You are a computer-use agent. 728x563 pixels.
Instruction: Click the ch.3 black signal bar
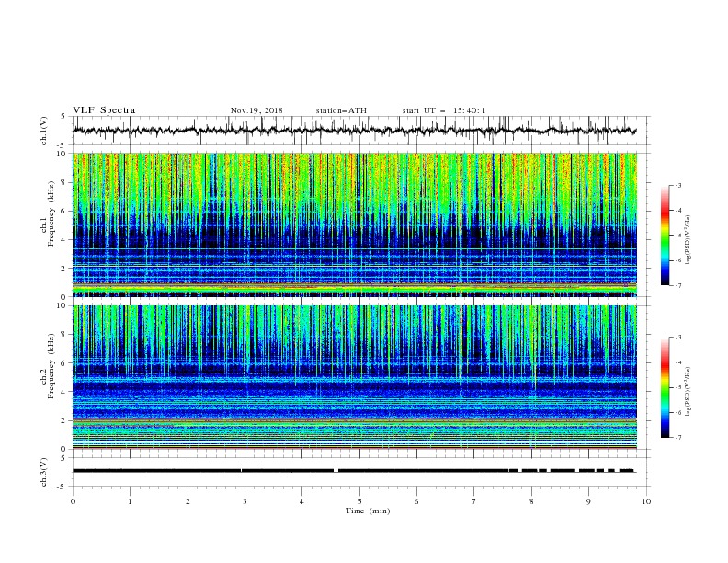pyautogui.click(x=354, y=471)
